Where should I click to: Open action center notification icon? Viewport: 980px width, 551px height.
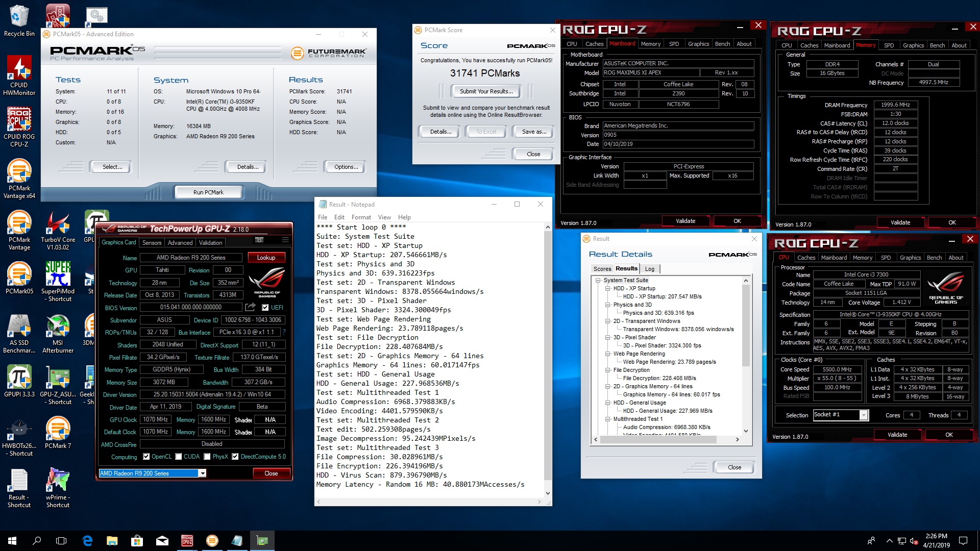pos(963,541)
